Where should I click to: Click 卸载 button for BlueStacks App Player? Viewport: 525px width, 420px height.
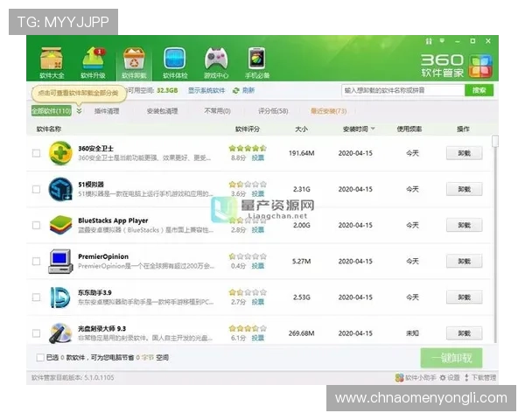464,225
